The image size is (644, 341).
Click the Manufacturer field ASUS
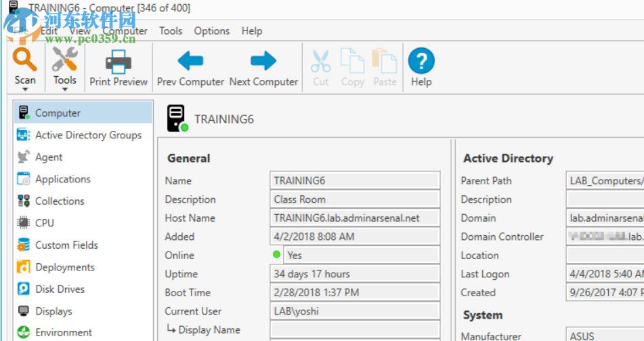[x=605, y=335]
